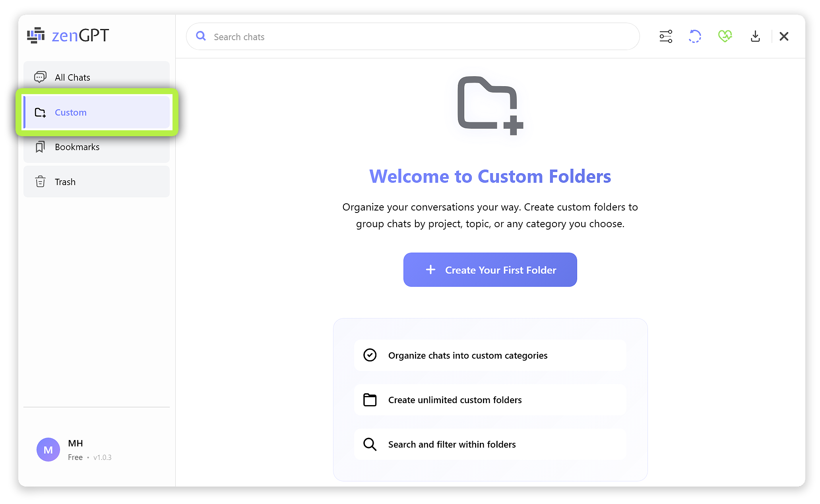Click Create Your First Folder
820x504 pixels.
coord(490,270)
